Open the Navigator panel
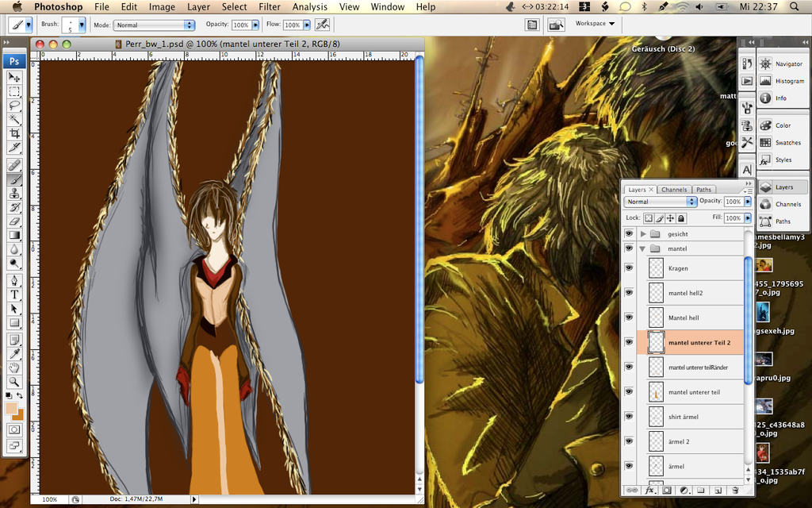 tap(788, 63)
